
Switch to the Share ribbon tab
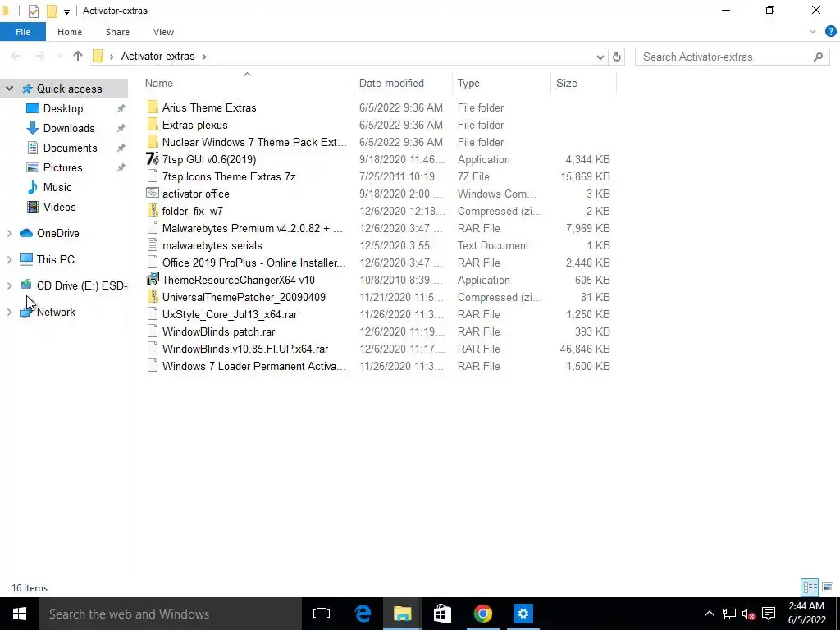click(117, 32)
